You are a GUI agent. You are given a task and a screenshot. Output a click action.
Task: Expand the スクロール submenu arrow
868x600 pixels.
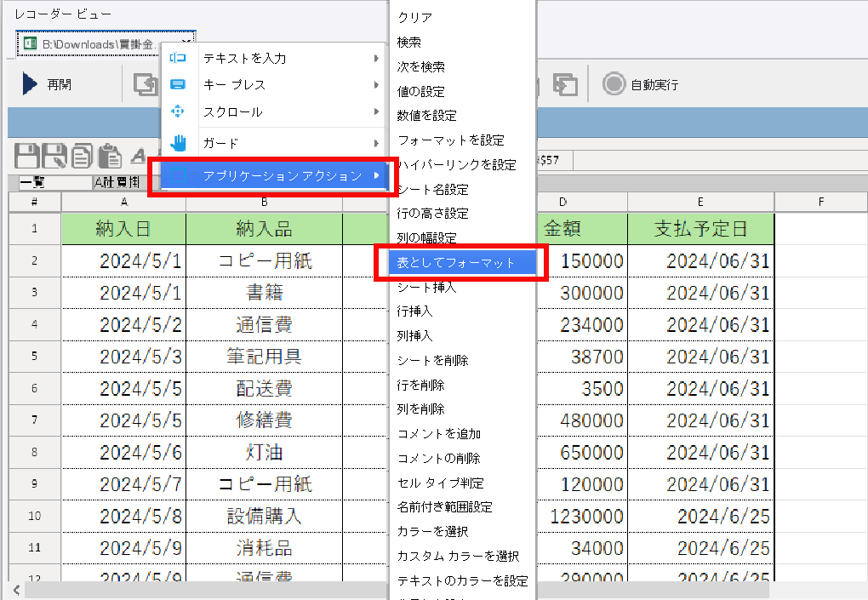coord(376,111)
